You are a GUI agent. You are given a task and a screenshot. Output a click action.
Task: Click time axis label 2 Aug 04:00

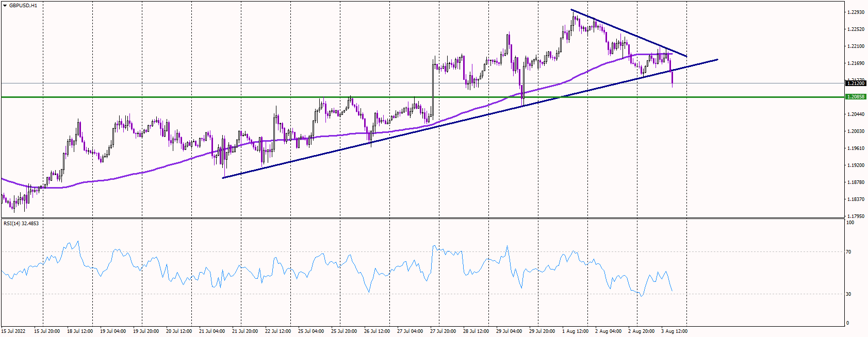point(608,331)
